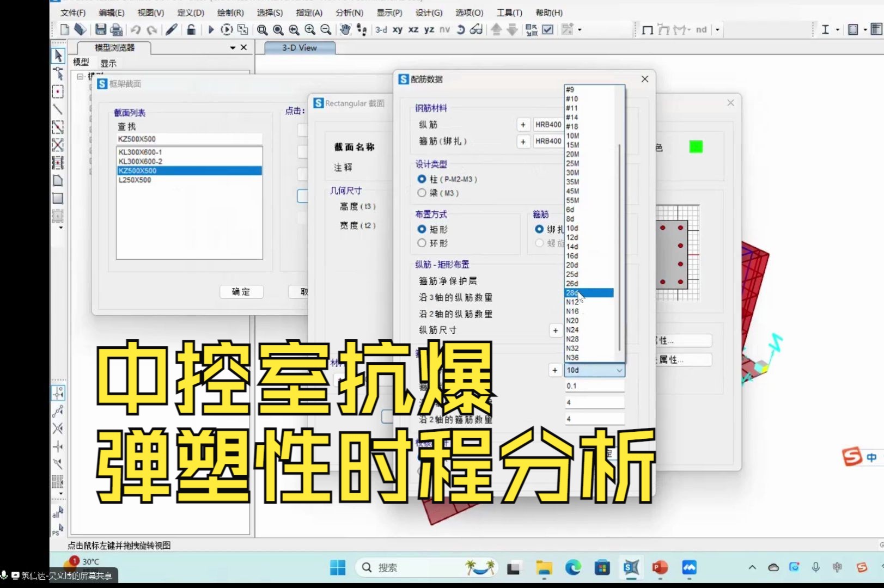884x588 pixels.
Task: Switch to the yz plane view
Action: tap(429, 29)
